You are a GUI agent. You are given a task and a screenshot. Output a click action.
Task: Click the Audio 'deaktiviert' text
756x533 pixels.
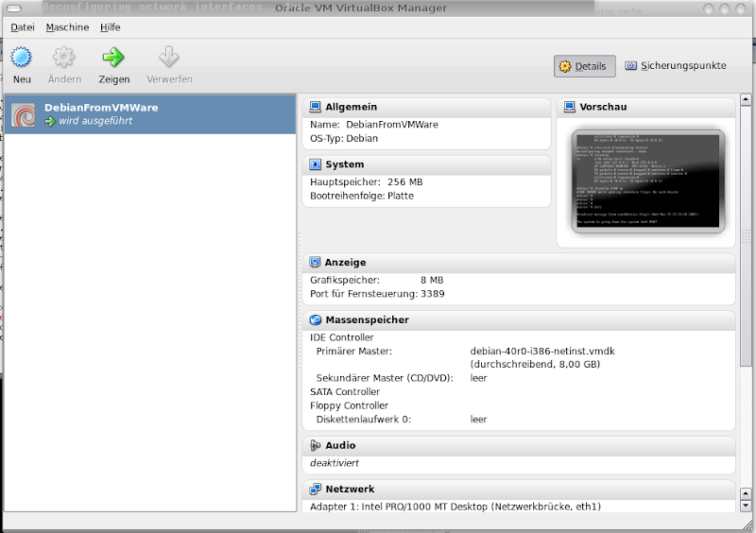tap(335, 463)
